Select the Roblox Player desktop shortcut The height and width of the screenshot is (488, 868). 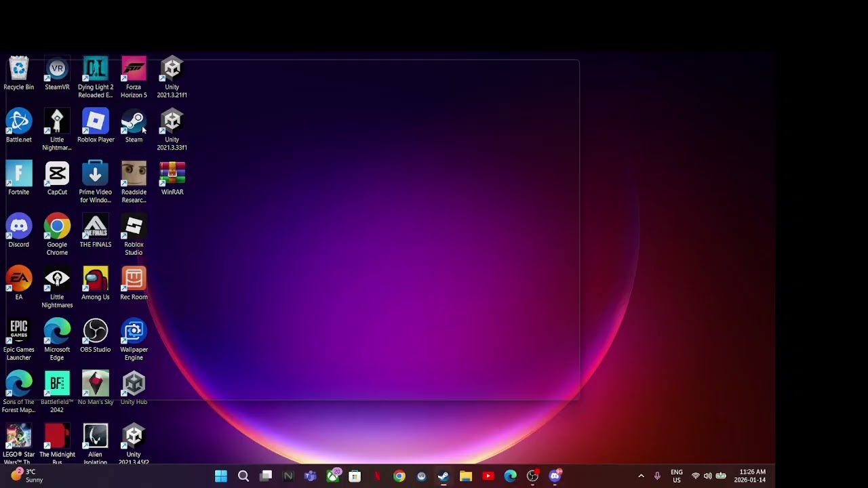(96, 126)
